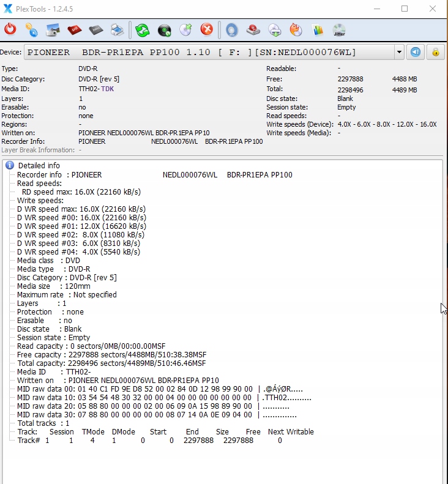The image size is (448, 484).
Task: Click the red chip icon in toolbar
Action: (74, 29)
